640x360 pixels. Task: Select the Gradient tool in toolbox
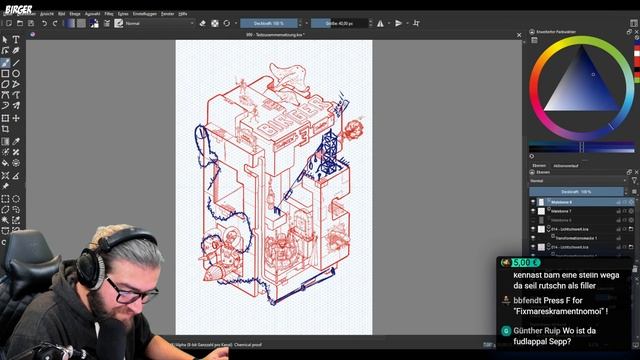(x=5, y=142)
